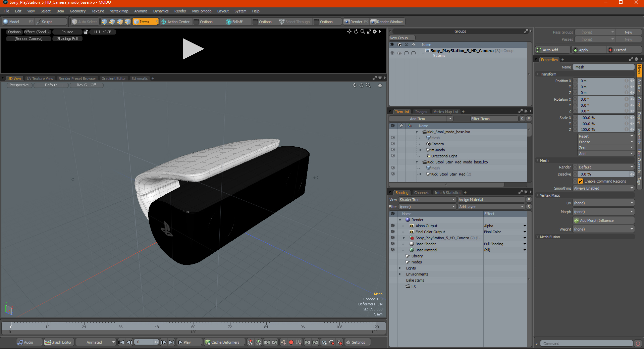644x349 pixels.
Task: Switch selection mode to Materials cube icon
Action: 127,22
